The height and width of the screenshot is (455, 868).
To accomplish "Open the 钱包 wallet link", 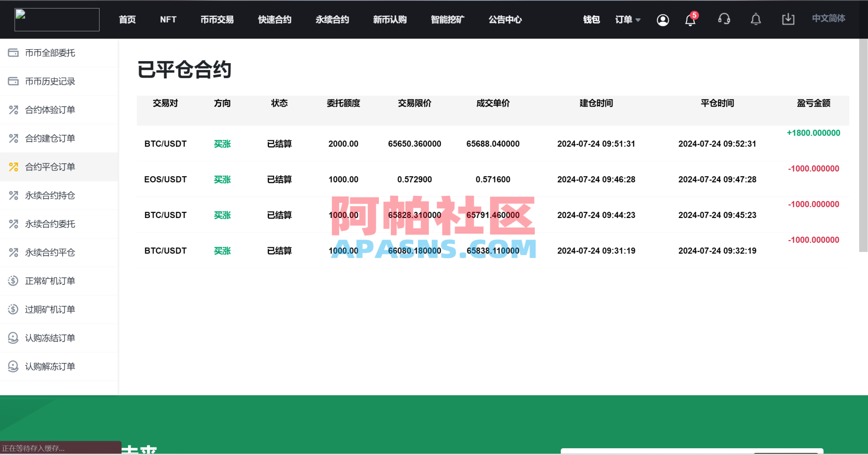I will point(592,20).
